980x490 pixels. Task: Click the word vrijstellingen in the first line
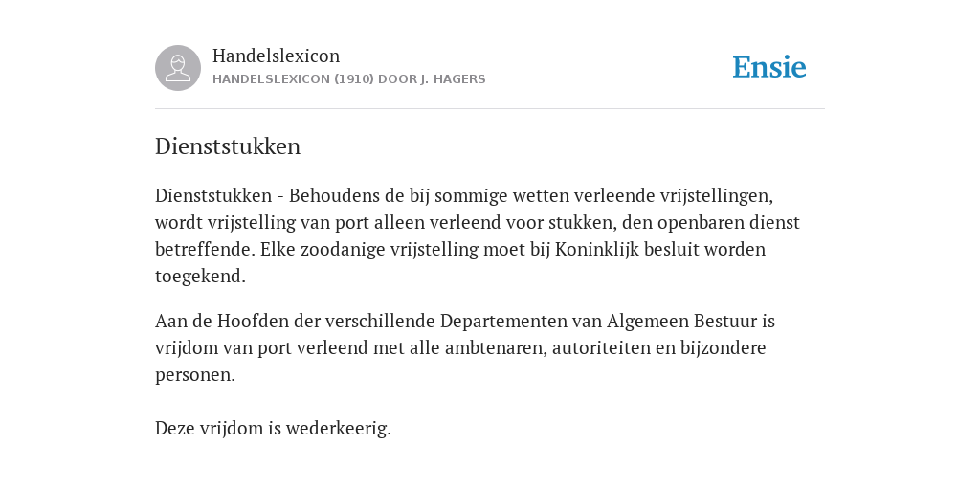pos(716,196)
